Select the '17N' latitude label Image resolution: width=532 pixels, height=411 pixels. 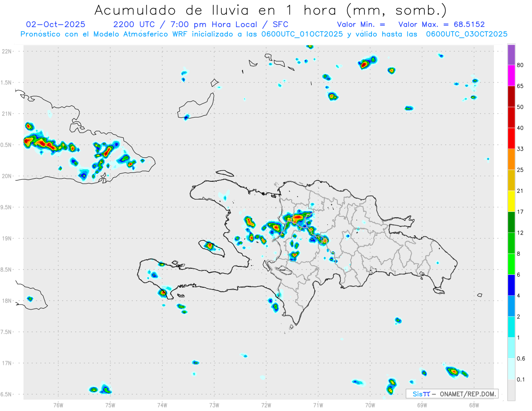click(x=7, y=363)
